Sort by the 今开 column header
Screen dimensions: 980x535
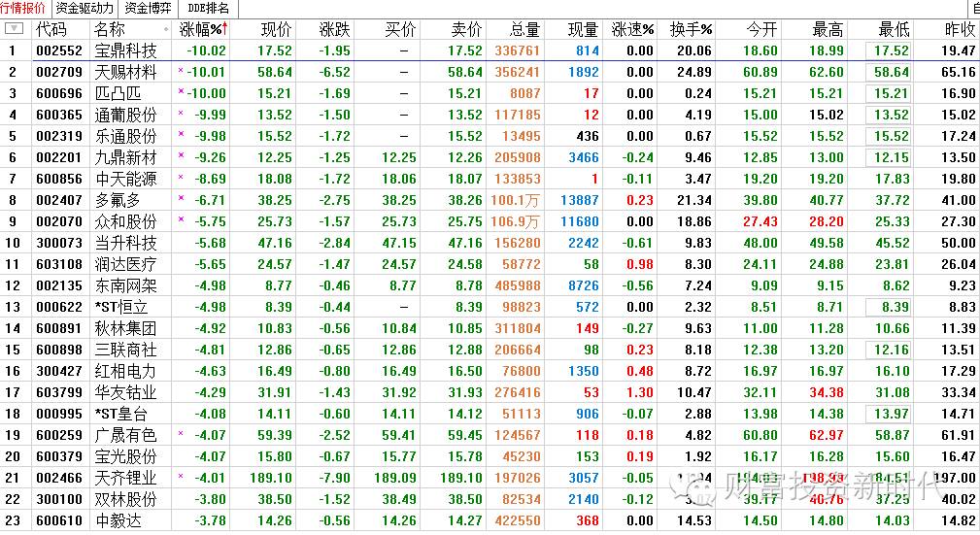761,29
